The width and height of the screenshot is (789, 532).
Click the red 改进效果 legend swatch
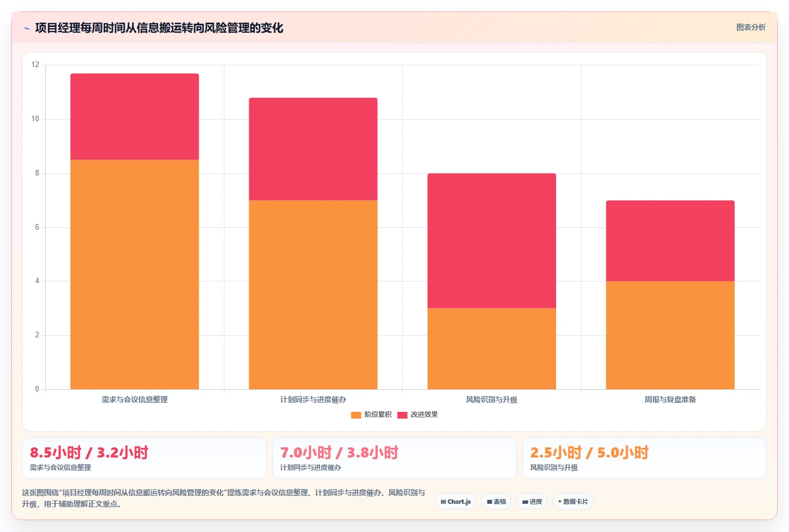point(402,415)
